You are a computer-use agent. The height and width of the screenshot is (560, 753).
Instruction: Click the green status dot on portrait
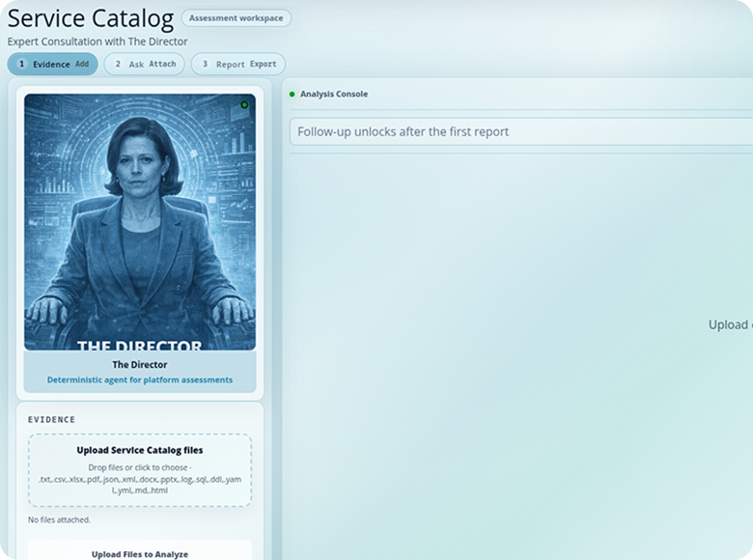point(244,104)
